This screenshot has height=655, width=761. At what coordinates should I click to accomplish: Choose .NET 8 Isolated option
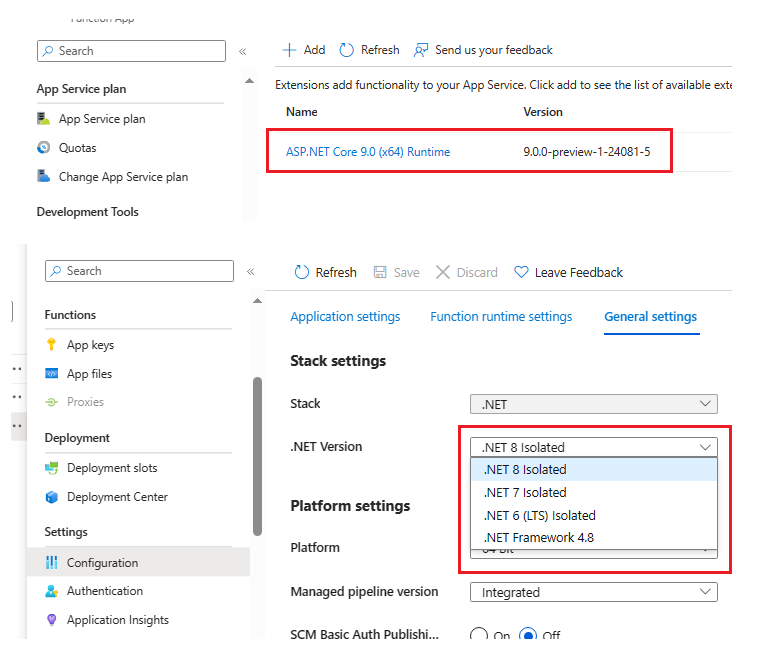tap(594, 469)
